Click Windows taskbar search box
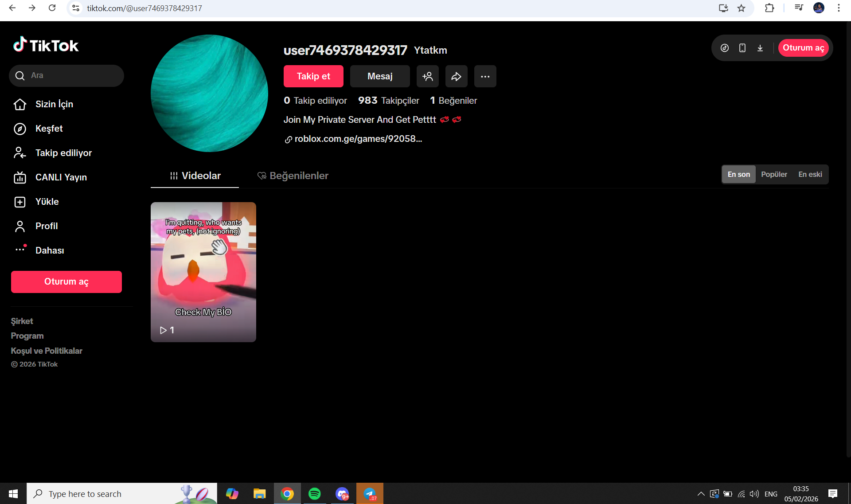Image resolution: width=851 pixels, height=504 pixels. pyautogui.click(x=122, y=493)
